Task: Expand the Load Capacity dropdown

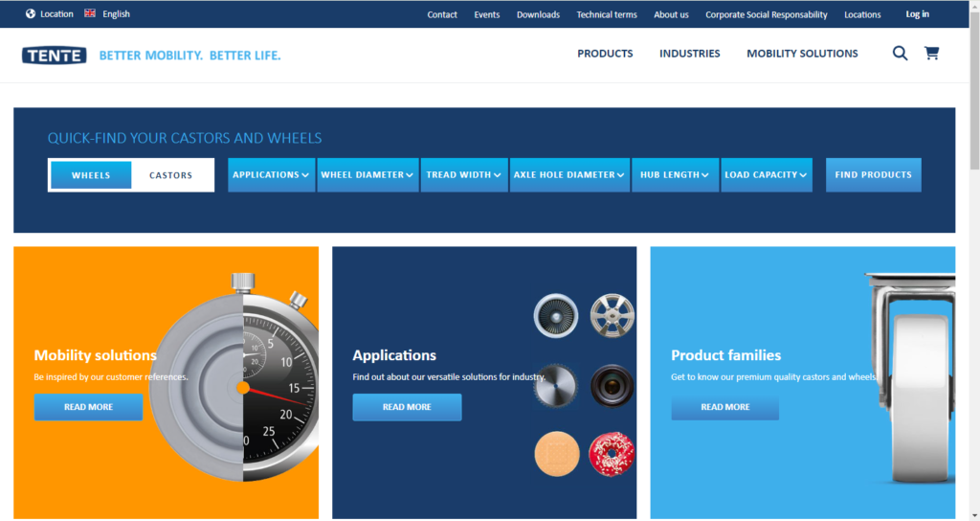Action: click(x=766, y=175)
